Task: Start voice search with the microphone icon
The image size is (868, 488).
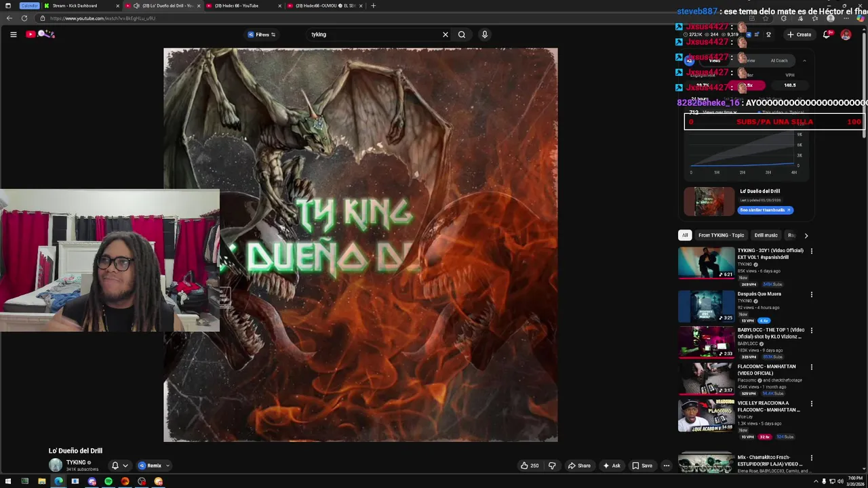Action: pyautogui.click(x=484, y=35)
